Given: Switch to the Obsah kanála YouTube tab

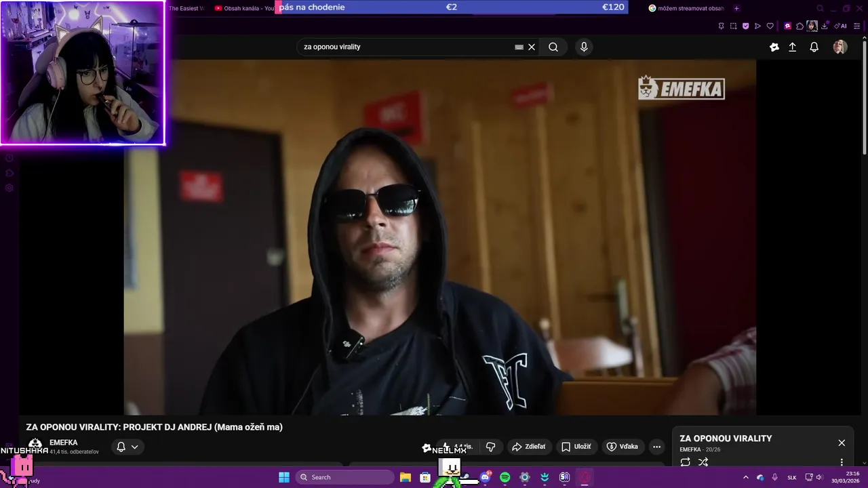Looking at the screenshot, I should tap(243, 8).
